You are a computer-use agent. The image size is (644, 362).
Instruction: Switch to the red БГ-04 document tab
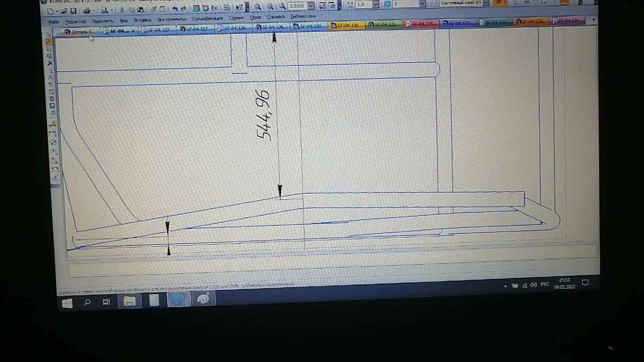[422, 24]
